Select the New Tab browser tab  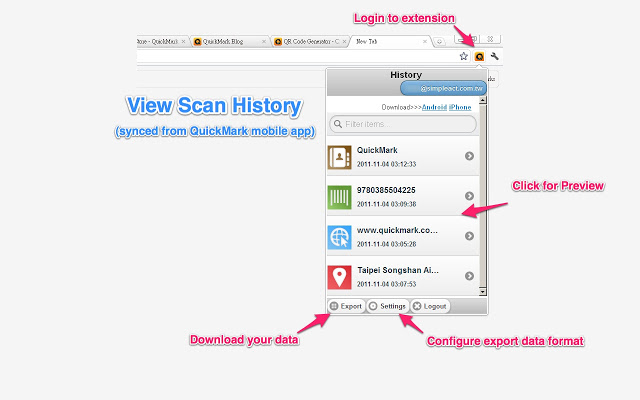(x=390, y=42)
